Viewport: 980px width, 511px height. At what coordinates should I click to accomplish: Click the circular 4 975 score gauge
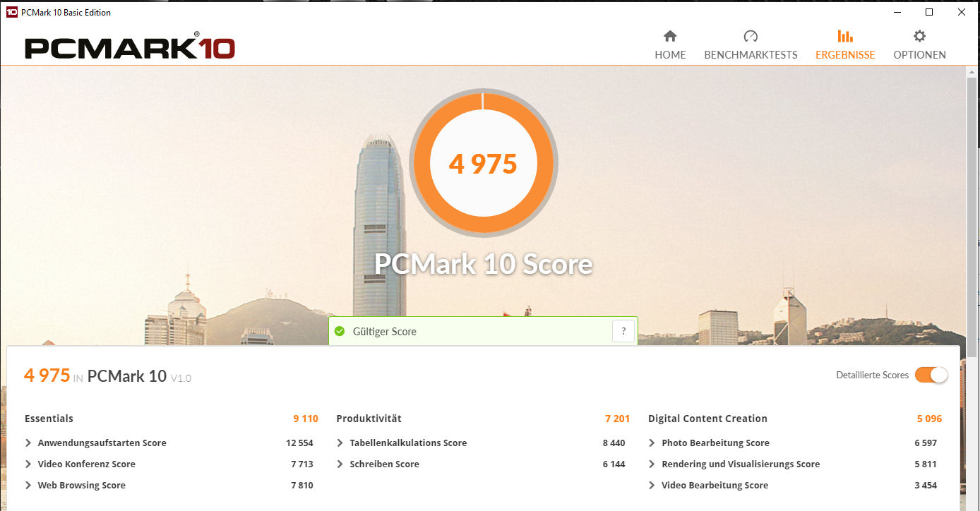point(483,164)
